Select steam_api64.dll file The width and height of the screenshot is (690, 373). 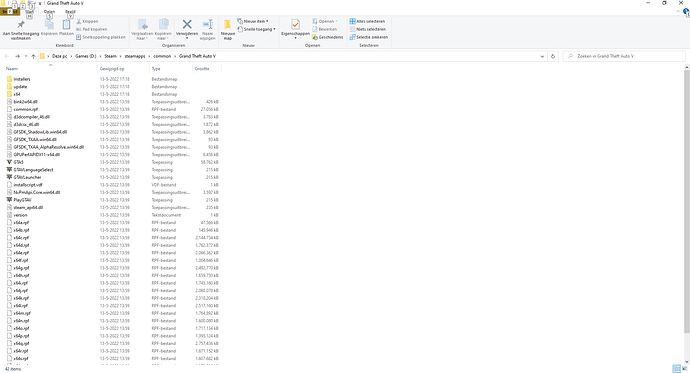click(25, 207)
